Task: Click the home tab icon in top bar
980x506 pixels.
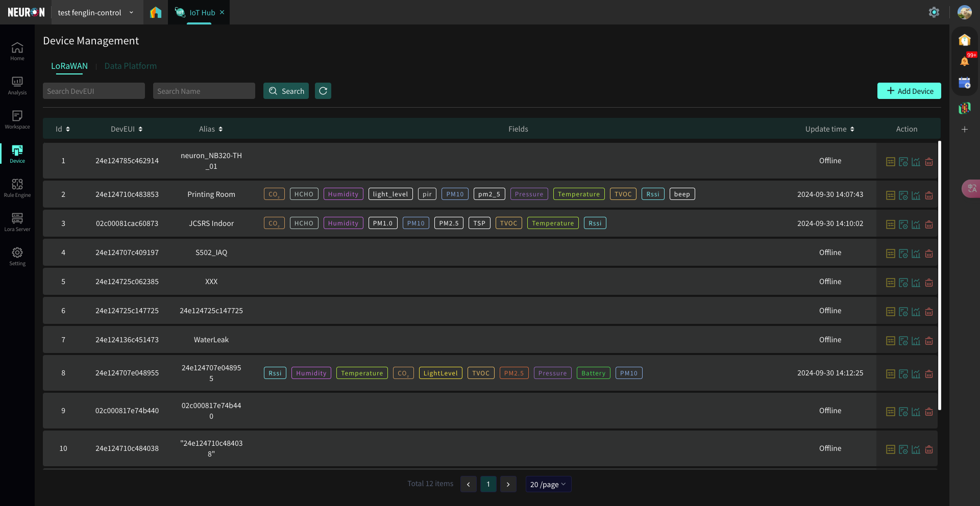Action: pos(156,12)
